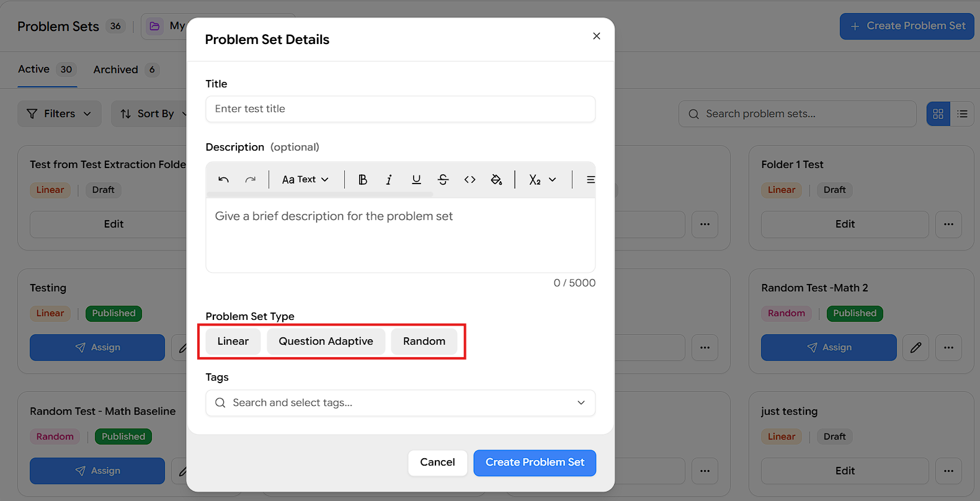Confirm with the dialog's Create Problem Set button
980x501 pixels.
[535, 463]
